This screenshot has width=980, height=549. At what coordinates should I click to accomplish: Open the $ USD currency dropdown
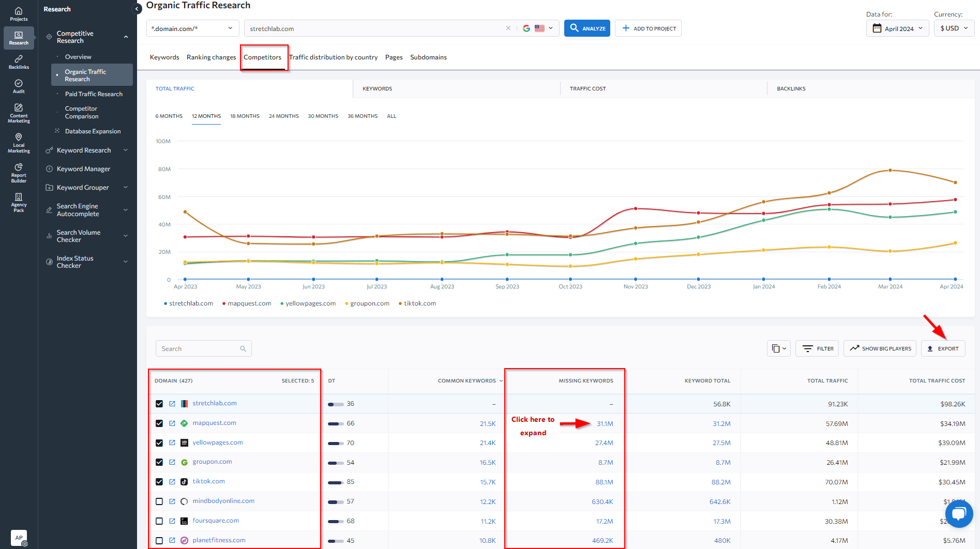pyautogui.click(x=954, y=28)
